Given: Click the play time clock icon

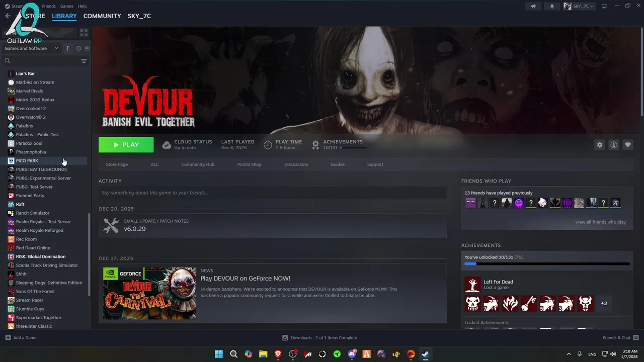Looking at the screenshot, I should 268,145.
